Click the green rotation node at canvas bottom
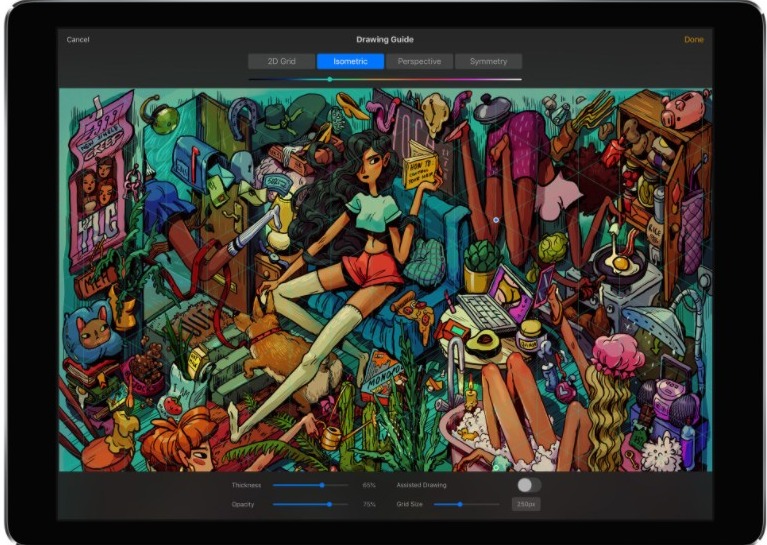767x545 pixels. click(496, 468)
